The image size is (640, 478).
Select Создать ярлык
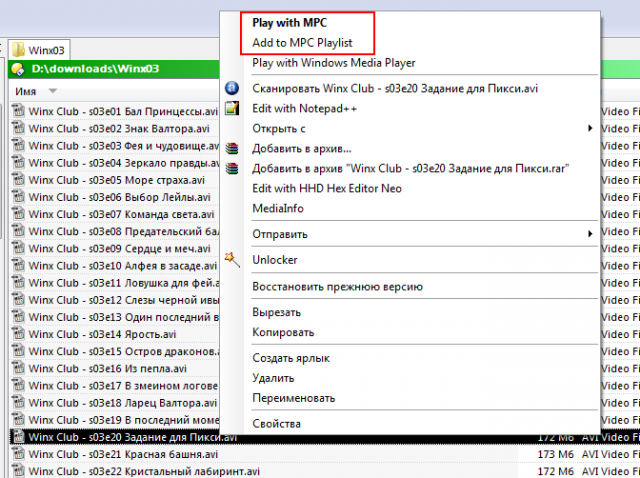291,358
